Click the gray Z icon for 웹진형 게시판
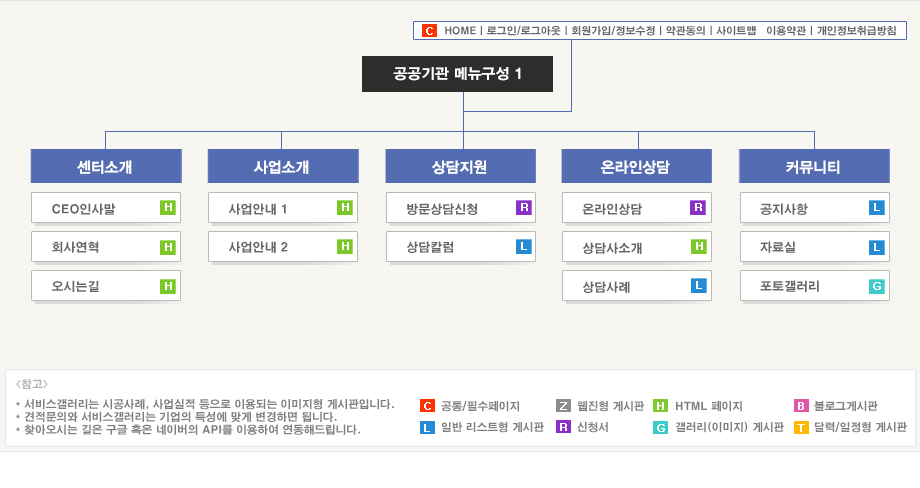920x488 pixels. click(x=563, y=406)
